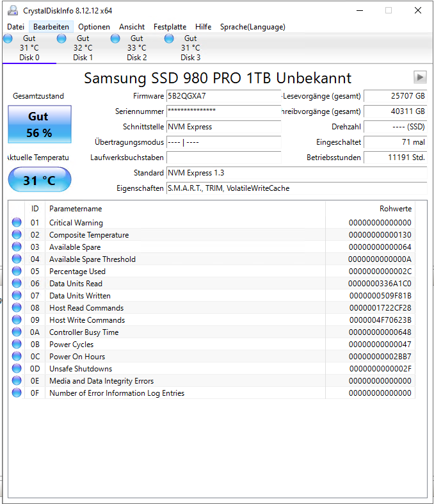Click Disk 0 status circle icon
Viewport: 434px width, 504px height.
(x=8, y=38)
